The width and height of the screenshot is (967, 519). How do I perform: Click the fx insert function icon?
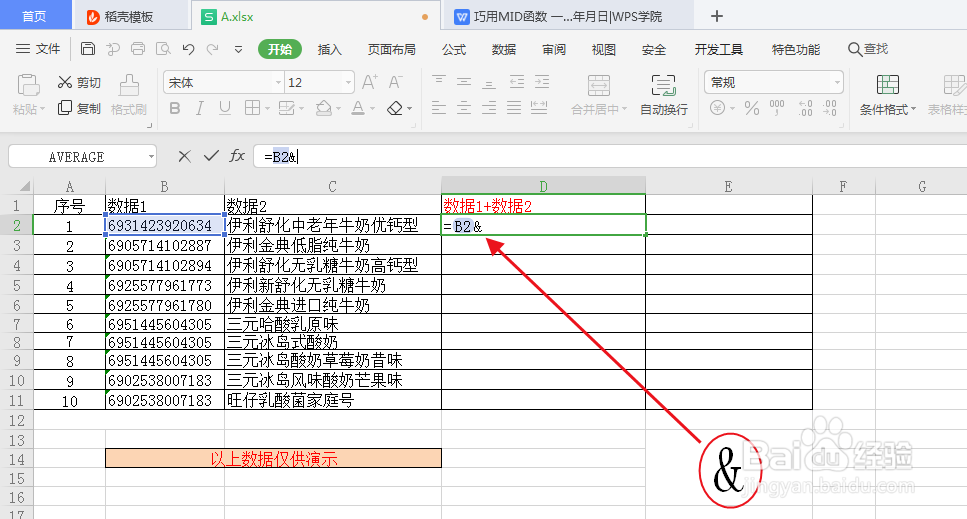pyautogui.click(x=237, y=156)
